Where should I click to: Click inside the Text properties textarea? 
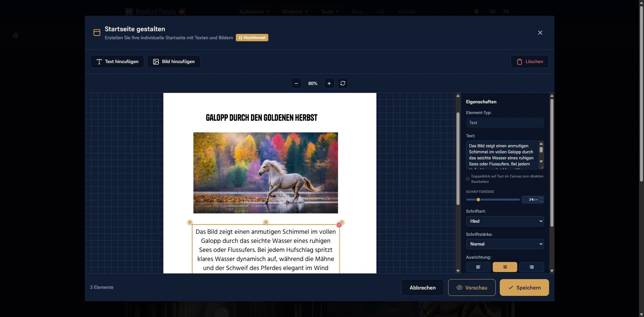click(502, 155)
